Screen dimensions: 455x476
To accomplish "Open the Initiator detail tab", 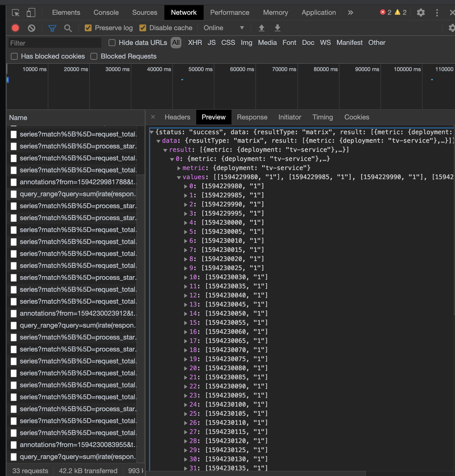I will coord(290,117).
